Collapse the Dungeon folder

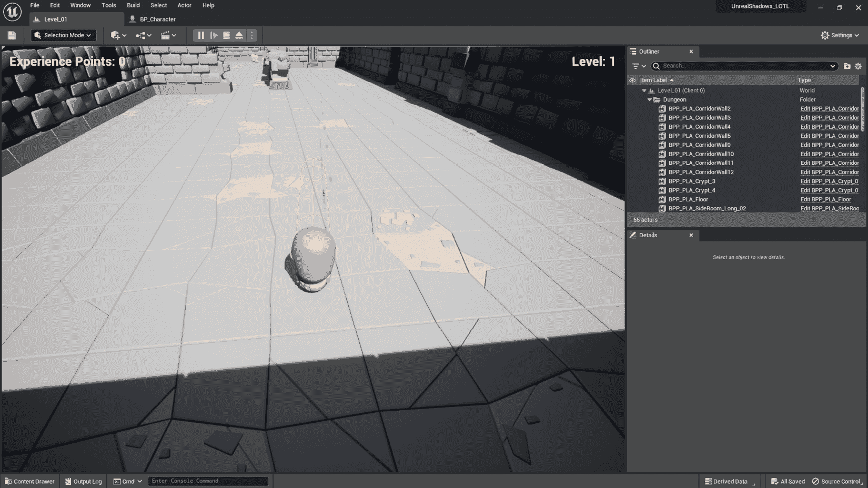coord(650,100)
